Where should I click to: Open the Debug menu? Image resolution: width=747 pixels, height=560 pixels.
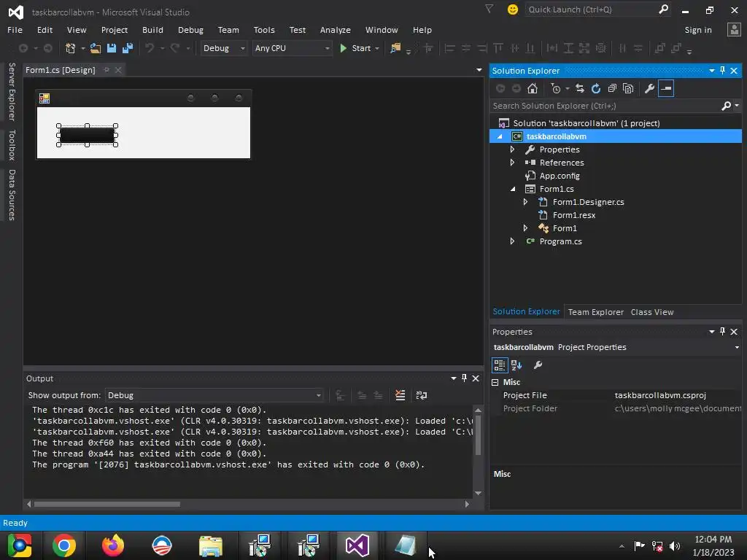(190, 30)
